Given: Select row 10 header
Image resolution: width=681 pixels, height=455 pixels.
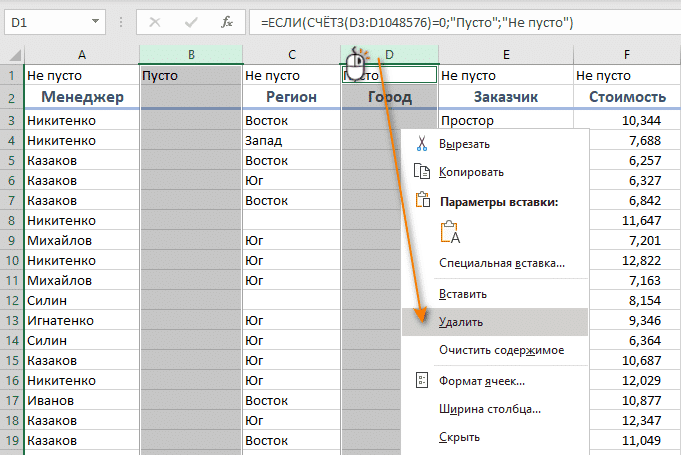Looking at the screenshot, I should pyautogui.click(x=11, y=261).
